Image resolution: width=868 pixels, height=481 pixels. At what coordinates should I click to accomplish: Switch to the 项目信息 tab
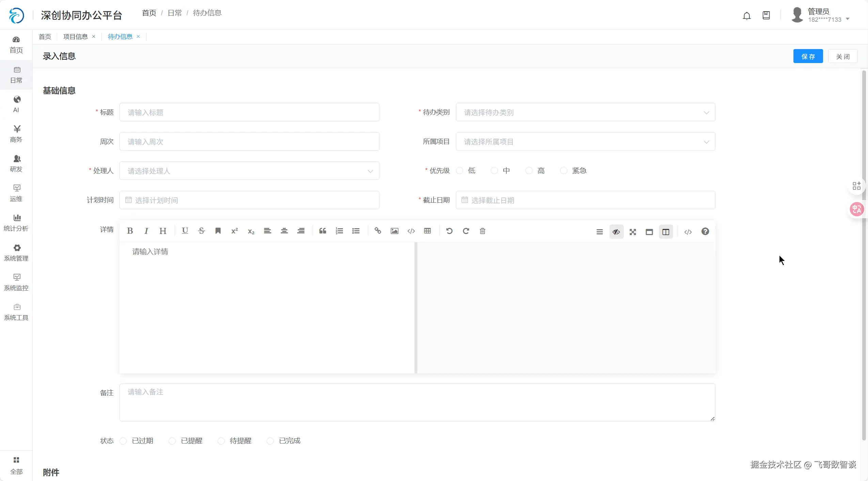76,37
